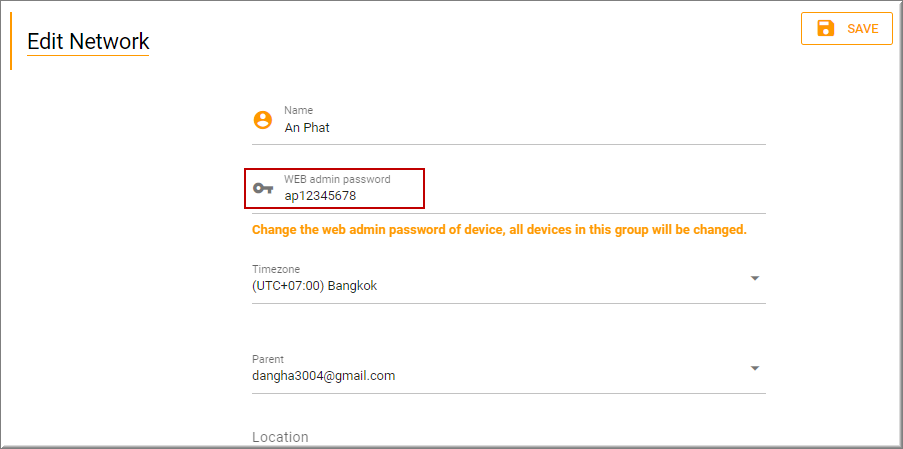
Task: Click empty area right of An Phat text
Action: point(550,128)
